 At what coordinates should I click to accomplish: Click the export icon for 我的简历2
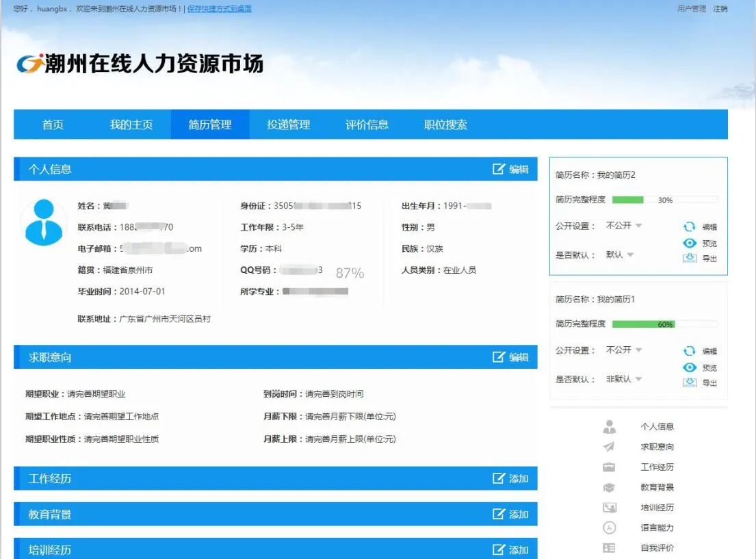coord(690,258)
